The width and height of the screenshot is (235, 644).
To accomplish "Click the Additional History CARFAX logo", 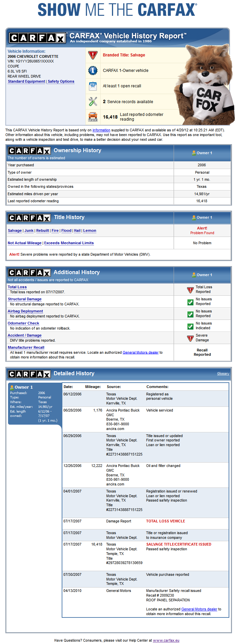I will [x=29, y=272].
